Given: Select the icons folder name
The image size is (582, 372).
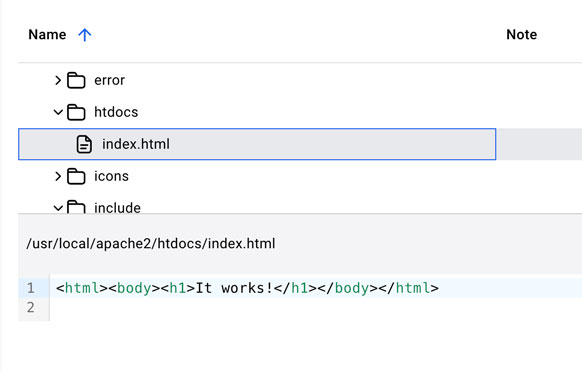Looking at the screenshot, I should tap(111, 176).
